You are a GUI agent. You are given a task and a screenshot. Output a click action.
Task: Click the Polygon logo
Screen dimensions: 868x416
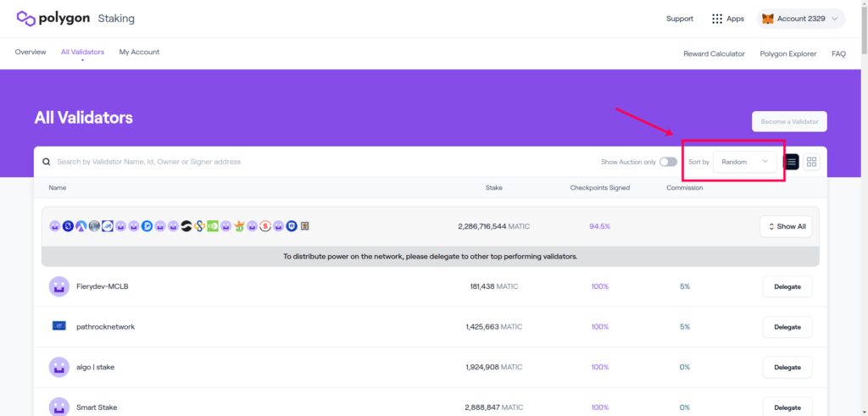(53, 19)
